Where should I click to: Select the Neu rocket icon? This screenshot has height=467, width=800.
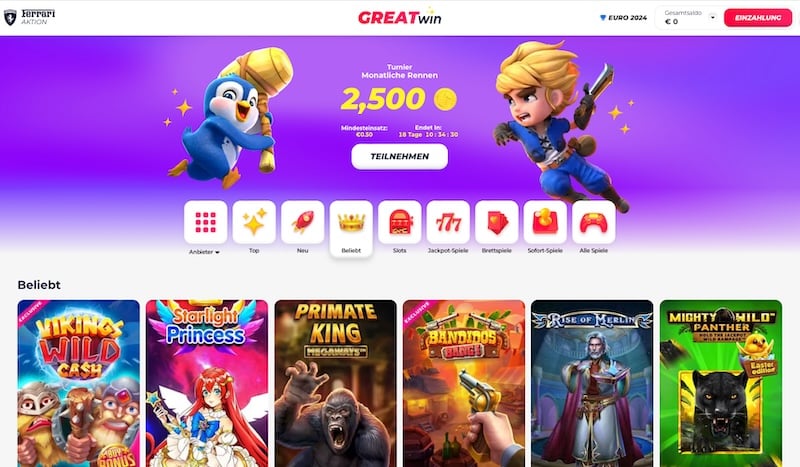point(303,222)
